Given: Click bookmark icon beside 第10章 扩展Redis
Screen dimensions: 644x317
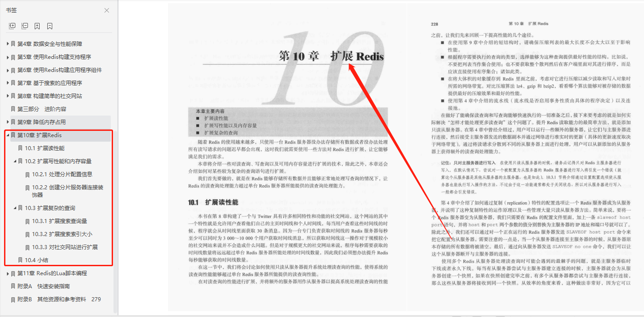Looking at the screenshot, I should coord(13,135).
